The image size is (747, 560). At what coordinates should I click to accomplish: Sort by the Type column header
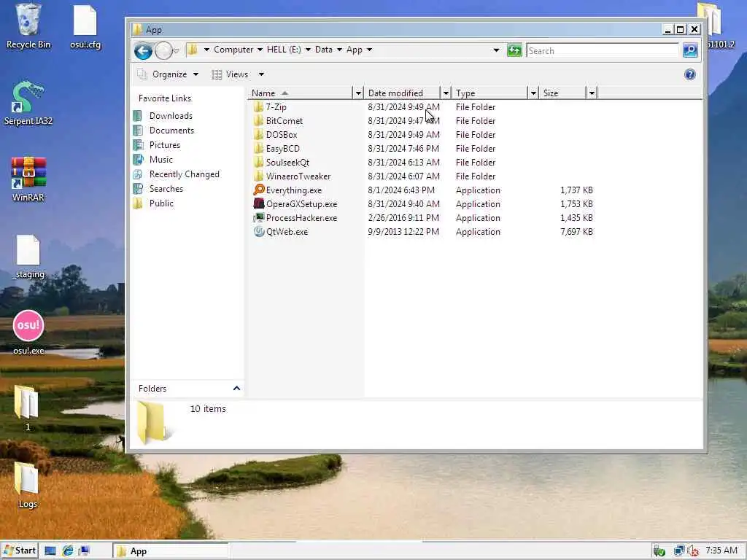[489, 93]
